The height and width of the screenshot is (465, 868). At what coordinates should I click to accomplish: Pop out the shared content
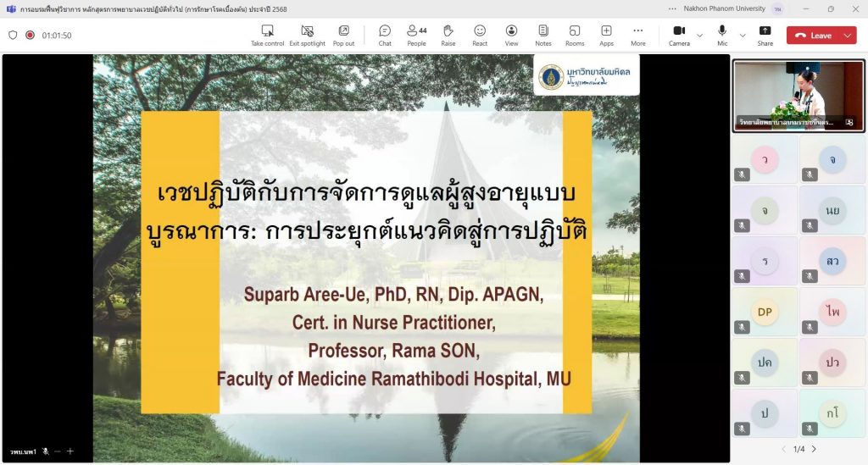point(343,36)
